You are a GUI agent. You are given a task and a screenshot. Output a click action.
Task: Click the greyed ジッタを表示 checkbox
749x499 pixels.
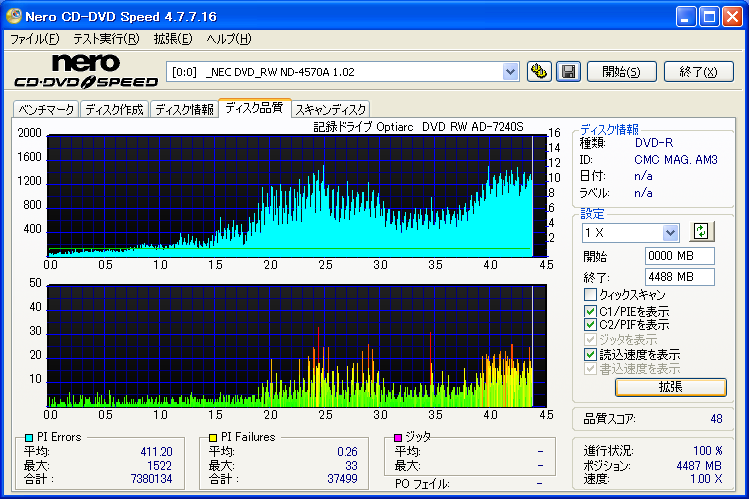pyautogui.click(x=590, y=340)
